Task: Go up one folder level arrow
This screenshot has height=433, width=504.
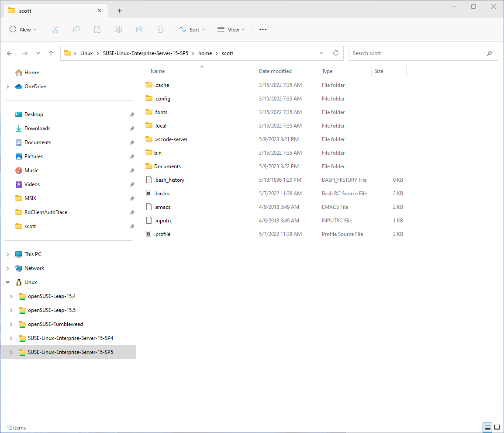Action: click(51, 53)
